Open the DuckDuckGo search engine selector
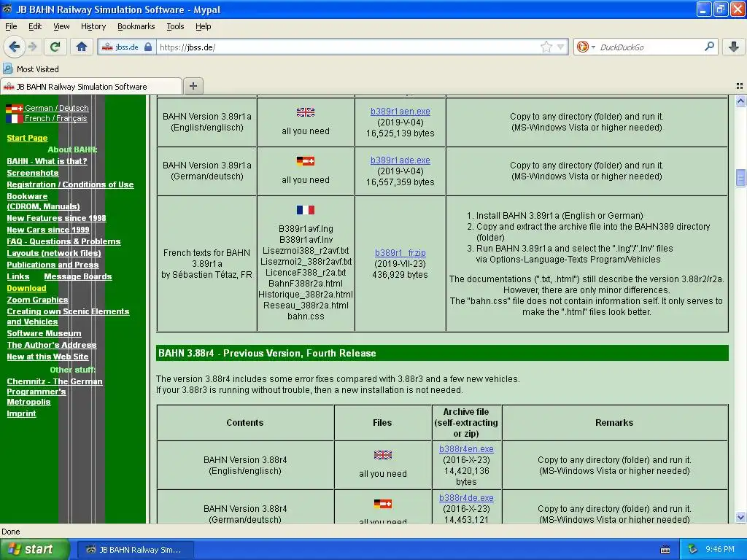This screenshot has height=560, width=747. (x=586, y=47)
